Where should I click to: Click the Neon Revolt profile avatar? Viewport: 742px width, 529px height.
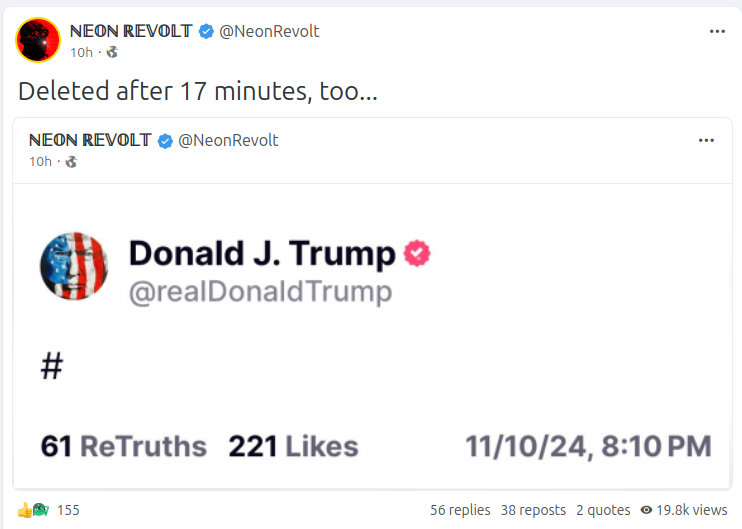[39, 40]
